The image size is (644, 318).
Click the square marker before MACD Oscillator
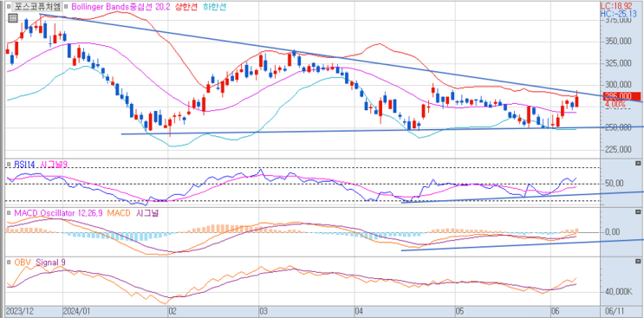10,213
